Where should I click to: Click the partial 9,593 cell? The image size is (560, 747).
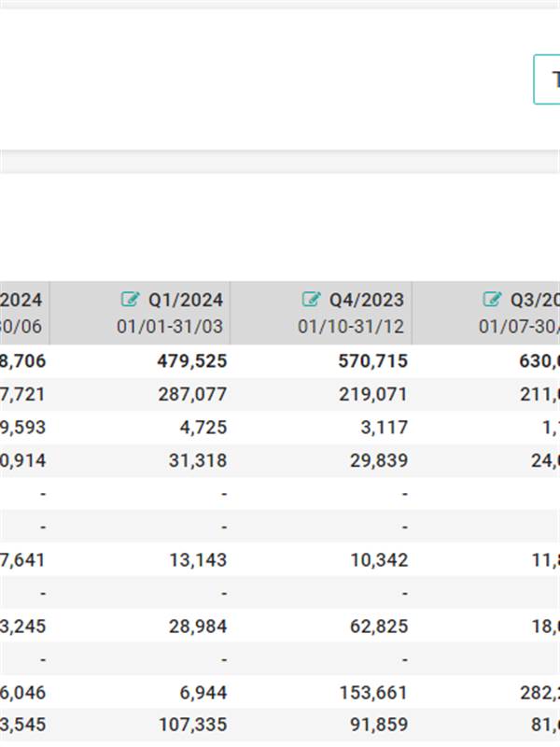click(22, 428)
